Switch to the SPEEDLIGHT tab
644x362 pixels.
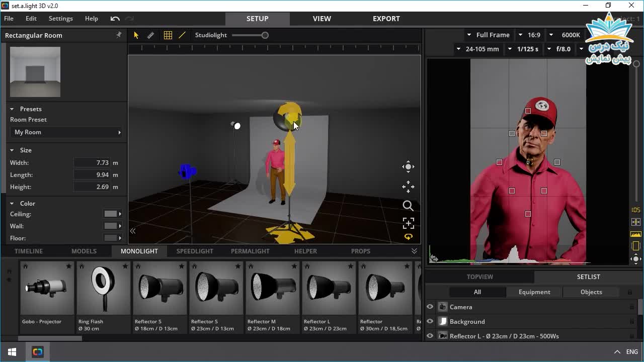tap(195, 251)
